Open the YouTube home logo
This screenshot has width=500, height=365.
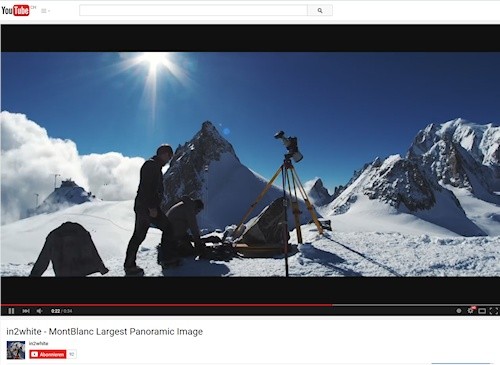(x=15, y=10)
